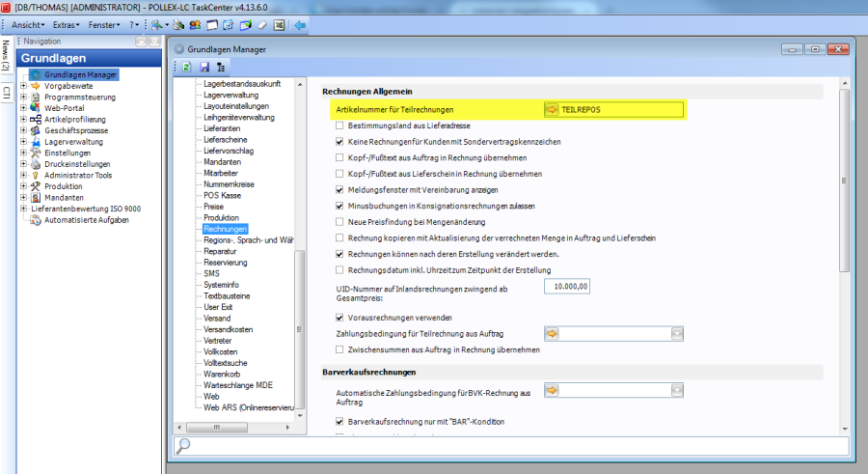Click the save diskette icon in Grundlagen Manager
The image size is (868, 474).
[203, 68]
